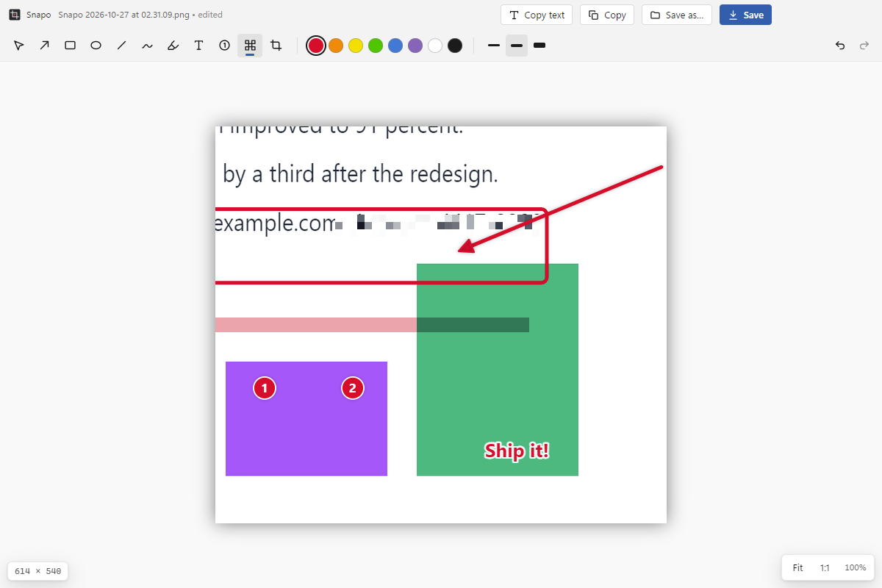Undo the last edit
This screenshot has width=882, height=588.
840,46
